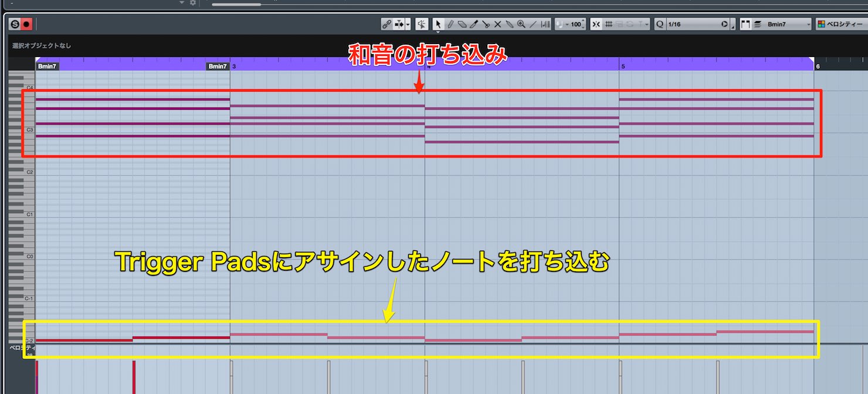Click the Apply Quantize Q icon
868x394 pixels.
tap(660, 24)
